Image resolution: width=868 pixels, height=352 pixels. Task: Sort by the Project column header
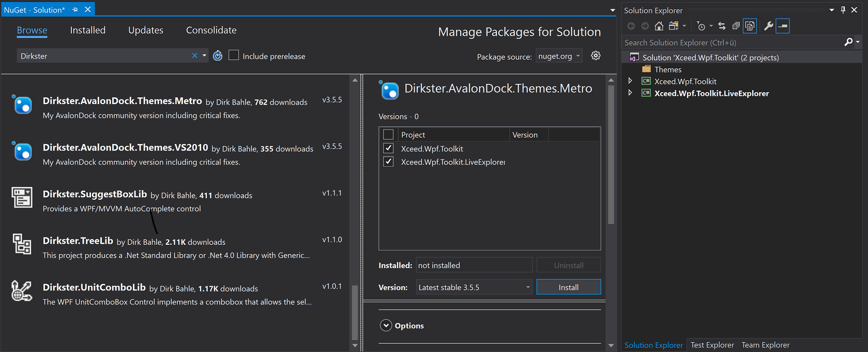click(x=454, y=135)
